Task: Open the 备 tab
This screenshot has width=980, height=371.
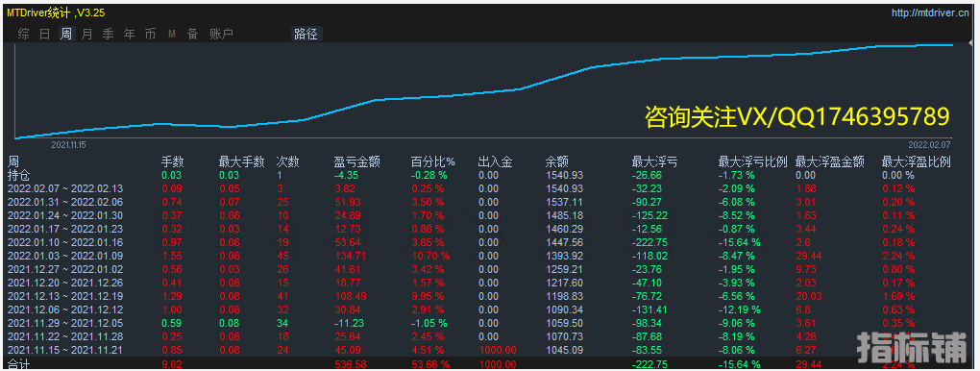Action: click(192, 35)
